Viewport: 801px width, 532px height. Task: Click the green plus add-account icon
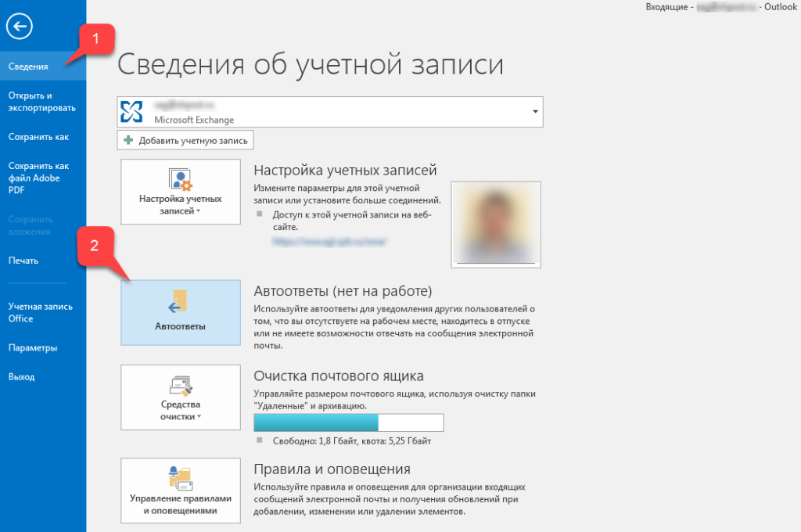coord(128,140)
